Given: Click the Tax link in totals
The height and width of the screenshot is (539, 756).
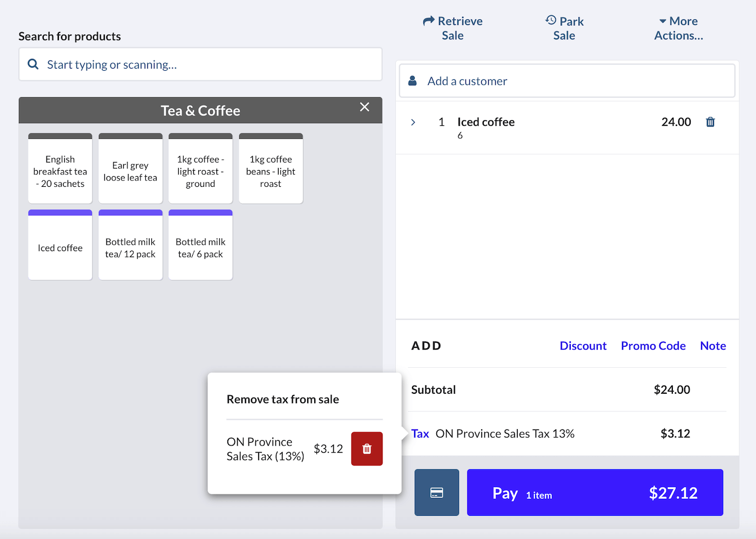Looking at the screenshot, I should (x=420, y=434).
